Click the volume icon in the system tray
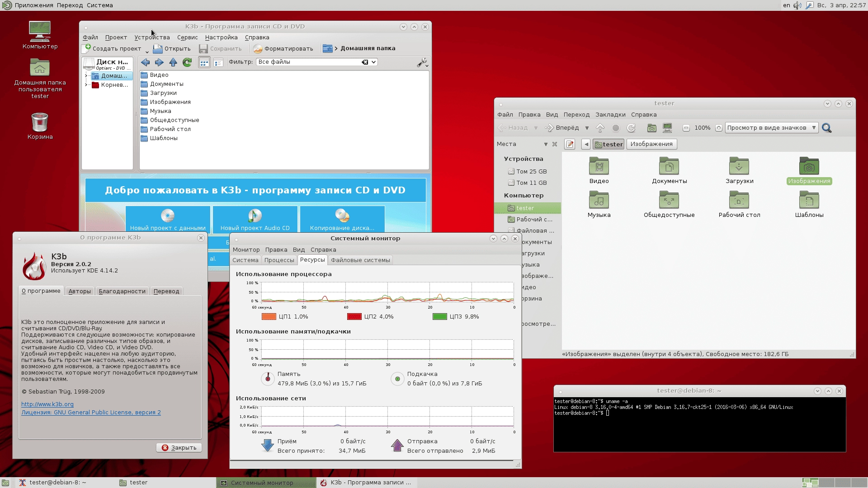Screen dimensions: 868x488 pyautogui.click(x=797, y=5)
